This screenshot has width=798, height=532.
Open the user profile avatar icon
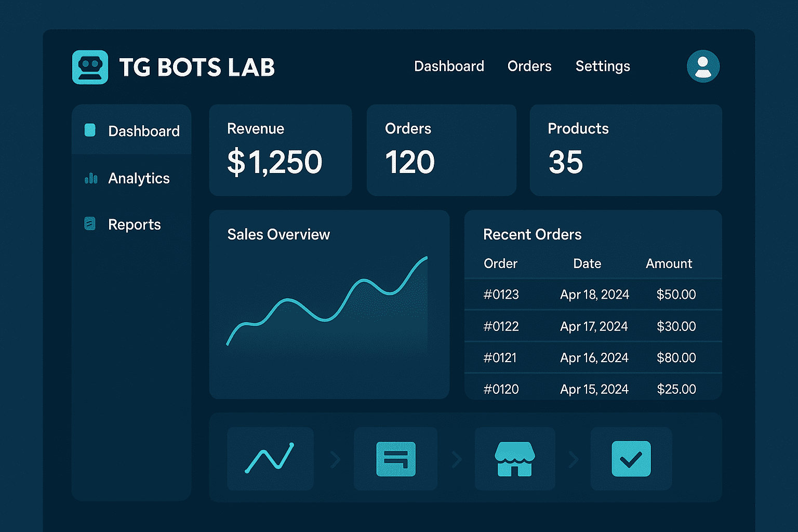click(x=703, y=66)
